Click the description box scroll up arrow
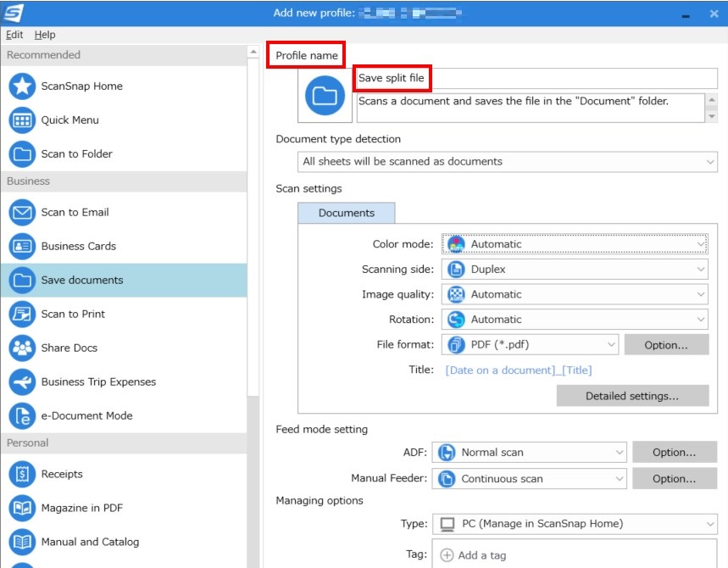 (x=712, y=100)
